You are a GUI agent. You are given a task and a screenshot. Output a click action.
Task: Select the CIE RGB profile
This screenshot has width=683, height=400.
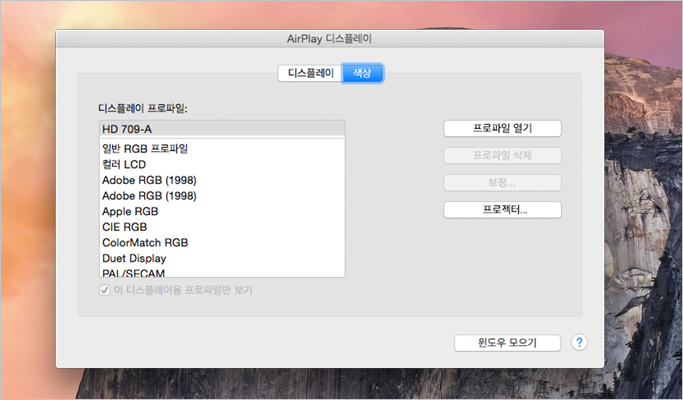pyautogui.click(x=222, y=227)
